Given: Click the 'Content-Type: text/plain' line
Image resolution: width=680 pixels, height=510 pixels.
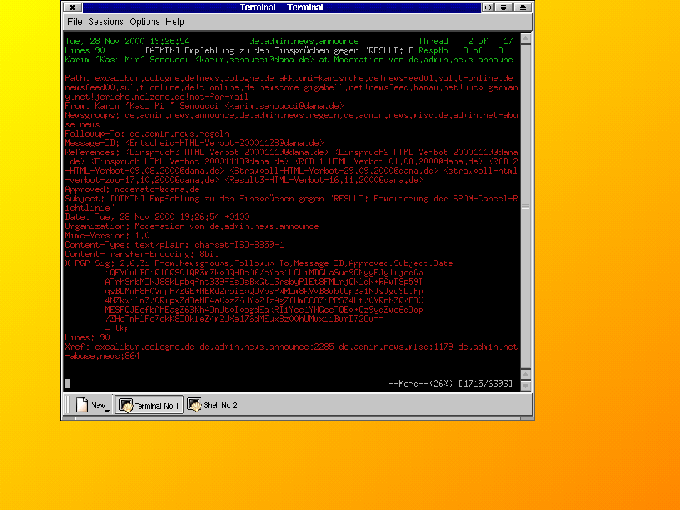Looking at the screenshot, I should tap(174, 245).
